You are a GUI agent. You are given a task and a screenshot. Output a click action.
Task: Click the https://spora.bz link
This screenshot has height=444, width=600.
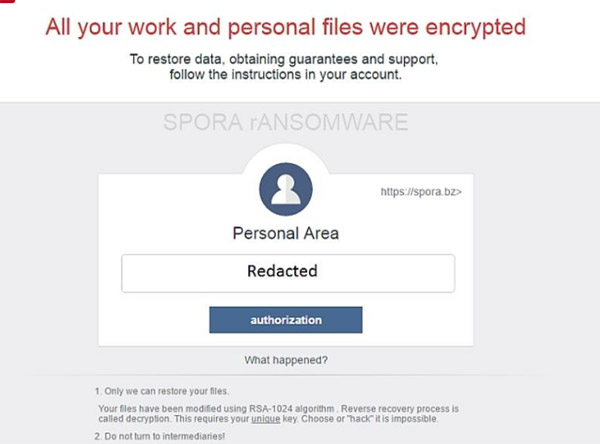click(421, 189)
